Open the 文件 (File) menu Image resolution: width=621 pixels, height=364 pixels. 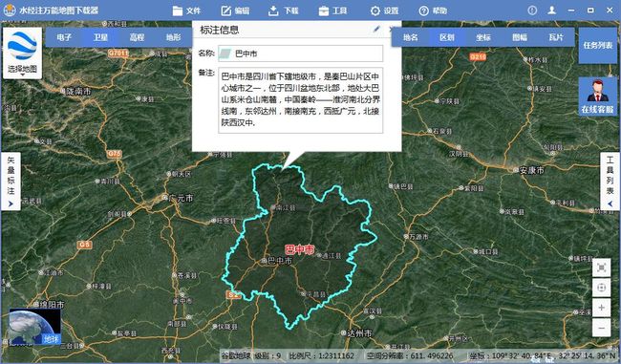(186, 11)
